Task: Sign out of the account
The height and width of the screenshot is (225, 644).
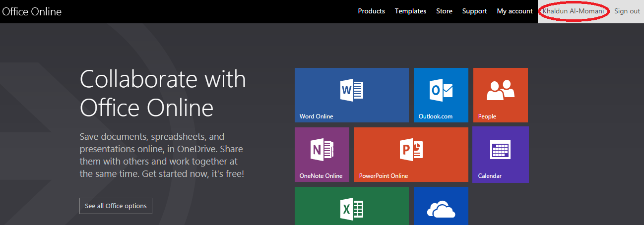Action: click(x=627, y=11)
